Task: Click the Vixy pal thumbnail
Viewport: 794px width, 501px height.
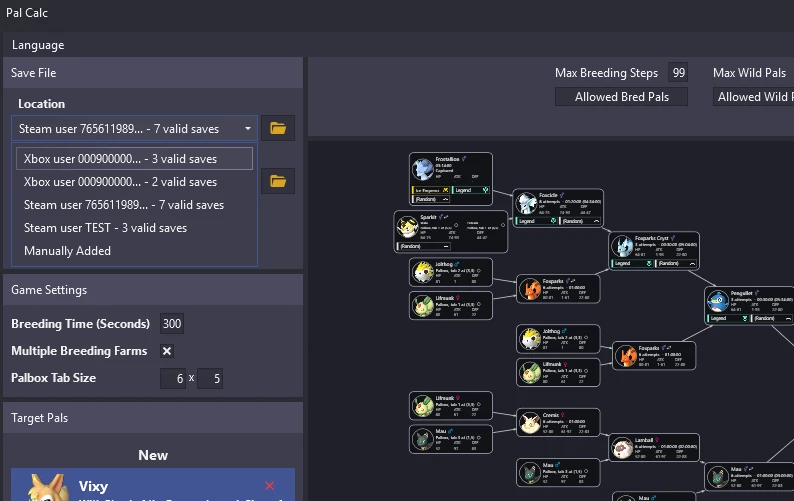Action: (x=47, y=487)
